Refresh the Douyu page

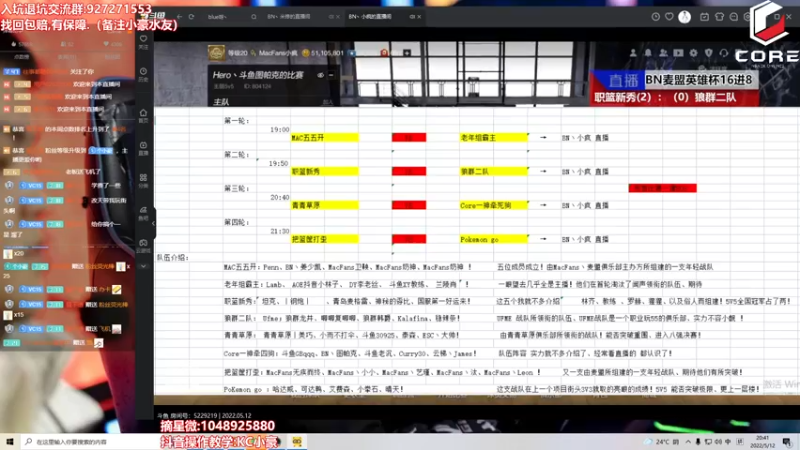click(191, 17)
